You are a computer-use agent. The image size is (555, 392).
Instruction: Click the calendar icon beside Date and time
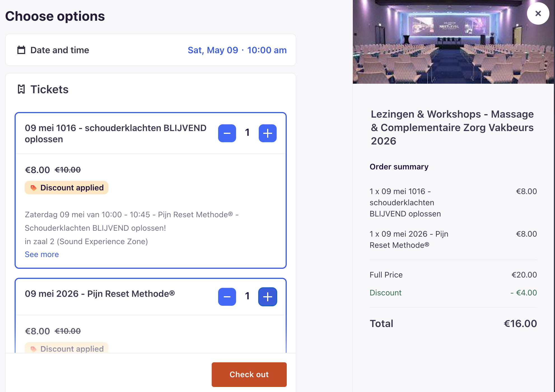click(x=21, y=50)
